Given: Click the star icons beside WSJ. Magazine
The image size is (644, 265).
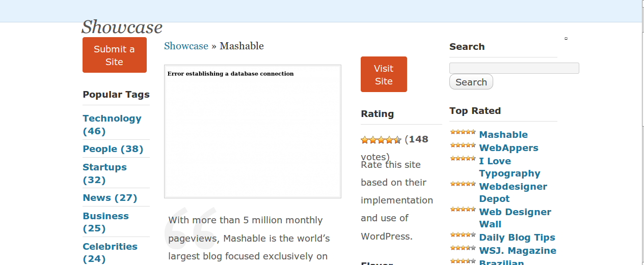Looking at the screenshot, I should coord(463,248).
